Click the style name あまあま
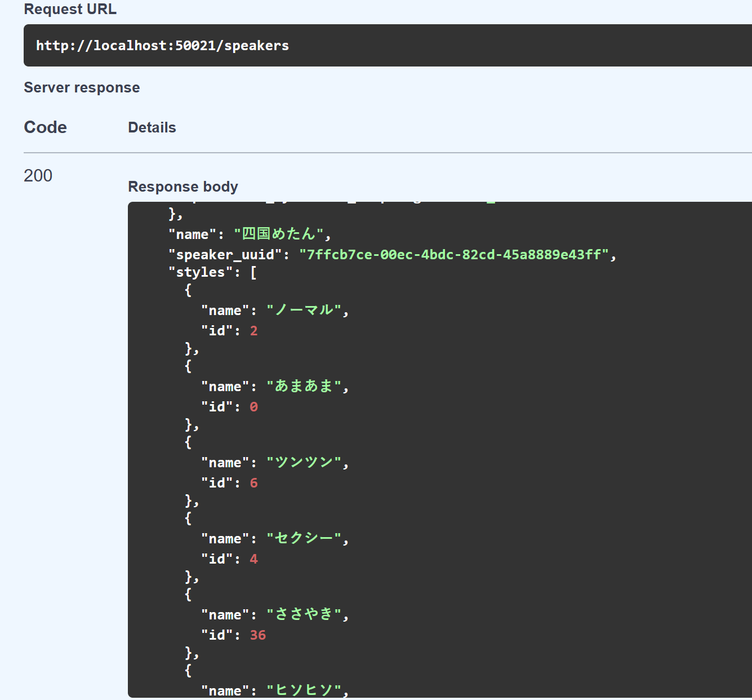This screenshot has height=700, width=752. (304, 386)
